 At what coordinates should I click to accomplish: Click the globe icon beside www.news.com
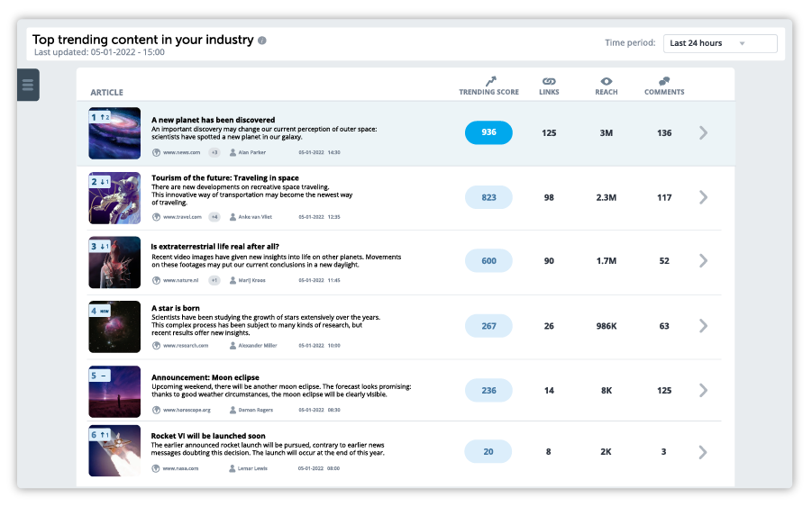click(x=157, y=152)
